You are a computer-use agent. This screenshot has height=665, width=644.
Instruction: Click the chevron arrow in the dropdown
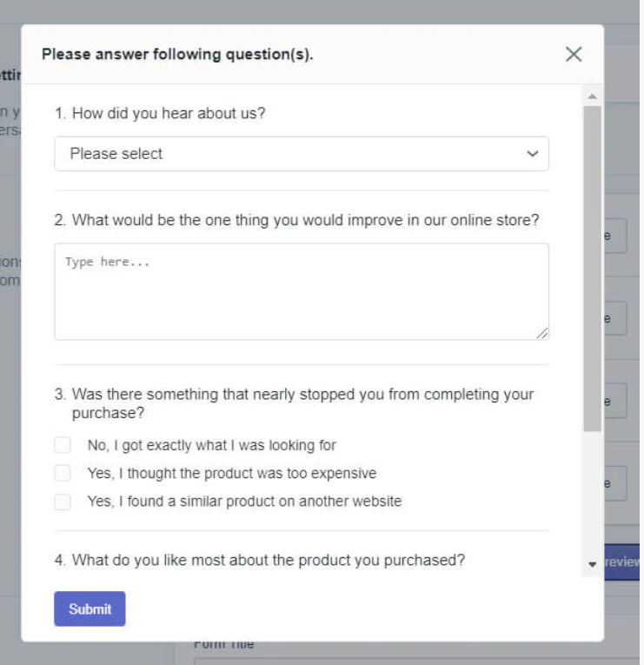click(533, 154)
